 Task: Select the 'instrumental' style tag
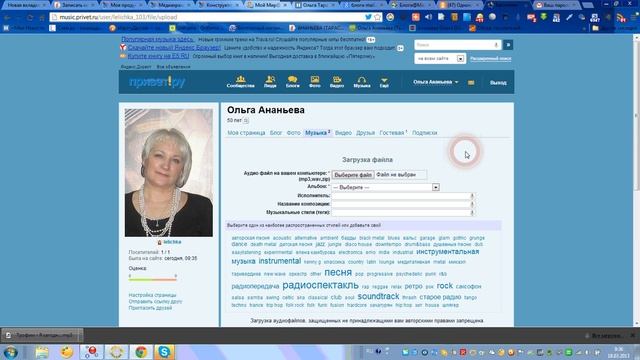tap(280, 261)
